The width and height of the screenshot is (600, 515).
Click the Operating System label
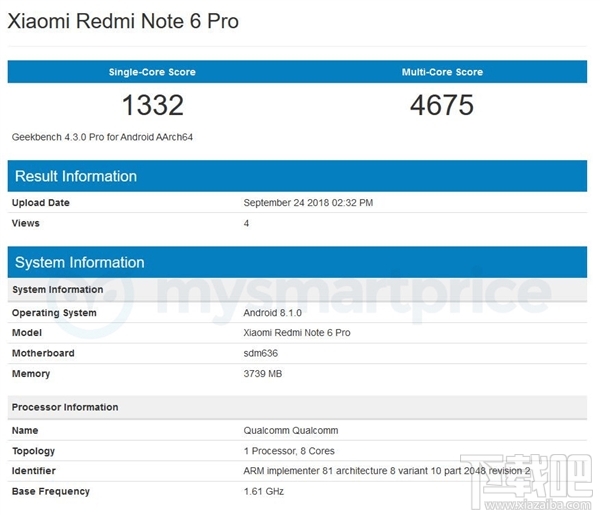tap(54, 313)
